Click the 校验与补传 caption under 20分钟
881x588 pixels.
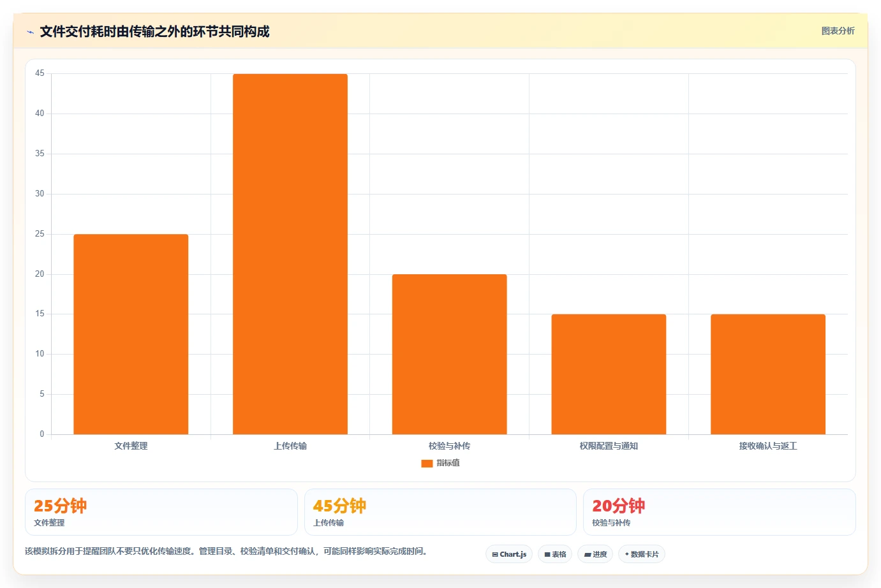point(611,522)
